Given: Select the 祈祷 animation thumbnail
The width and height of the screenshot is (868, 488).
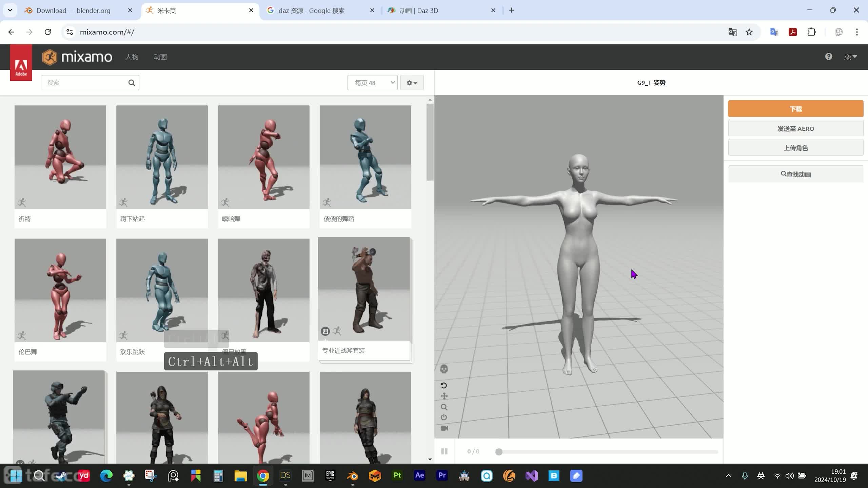Looking at the screenshot, I should point(60,157).
